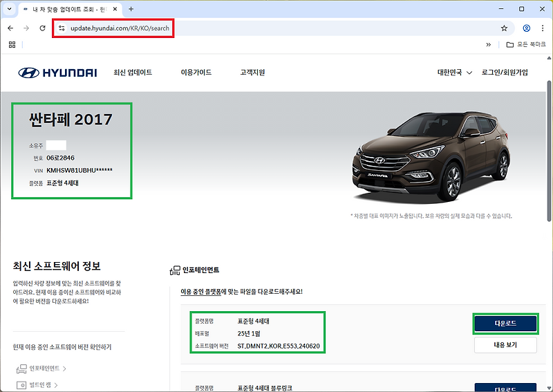The image size is (553, 392).
Task: Open the 모든 북마크 folder
Action: pos(526,44)
